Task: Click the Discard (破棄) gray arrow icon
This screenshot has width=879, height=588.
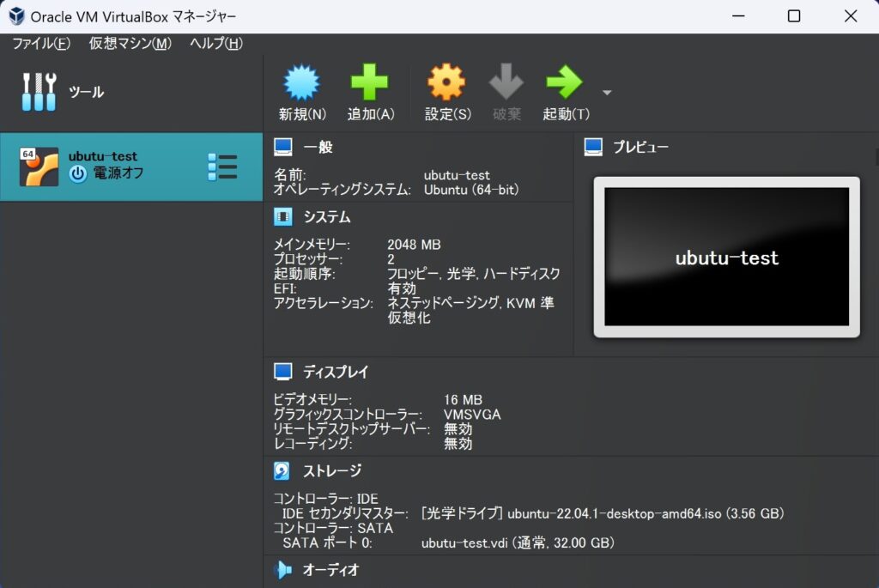Action: (506, 84)
